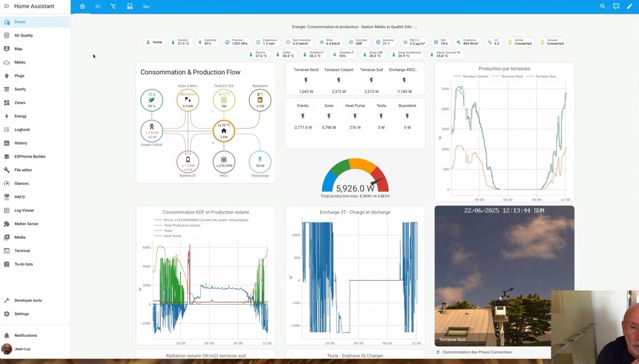Collapse the Home Assistant sidebar menu icon
The width and height of the screenshot is (639, 364).
tap(7, 7)
